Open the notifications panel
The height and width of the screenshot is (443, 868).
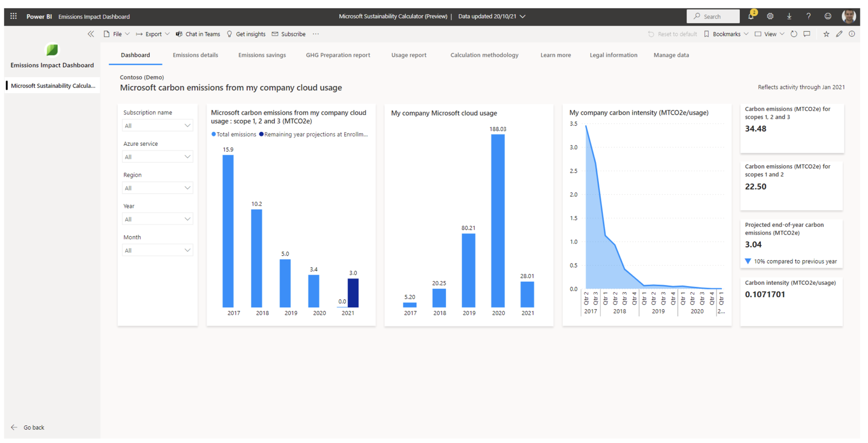[751, 16]
